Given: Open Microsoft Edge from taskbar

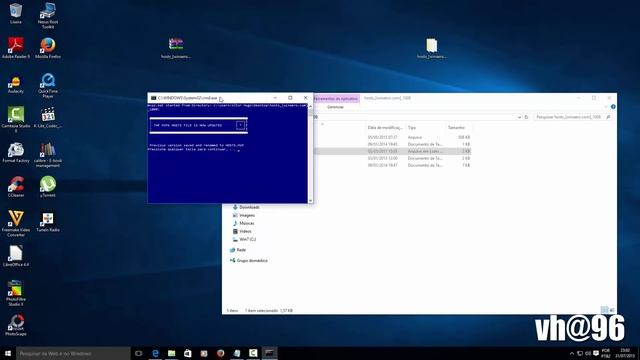Looking at the screenshot, I should pos(155,353).
